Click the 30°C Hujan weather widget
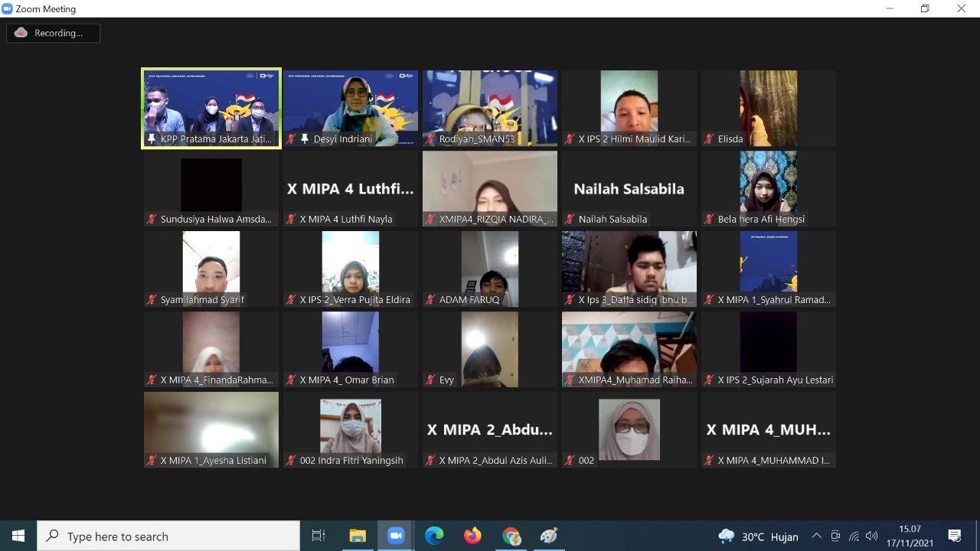 click(758, 536)
